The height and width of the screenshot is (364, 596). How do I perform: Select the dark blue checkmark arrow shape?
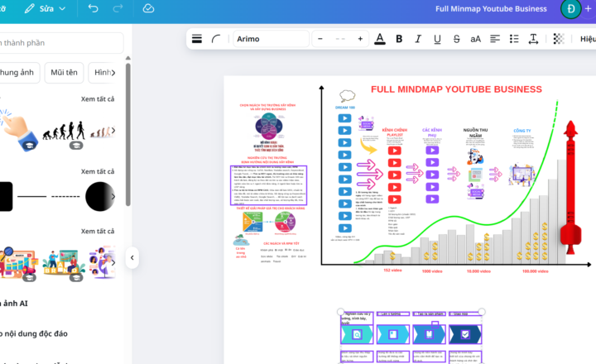pos(465,334)
